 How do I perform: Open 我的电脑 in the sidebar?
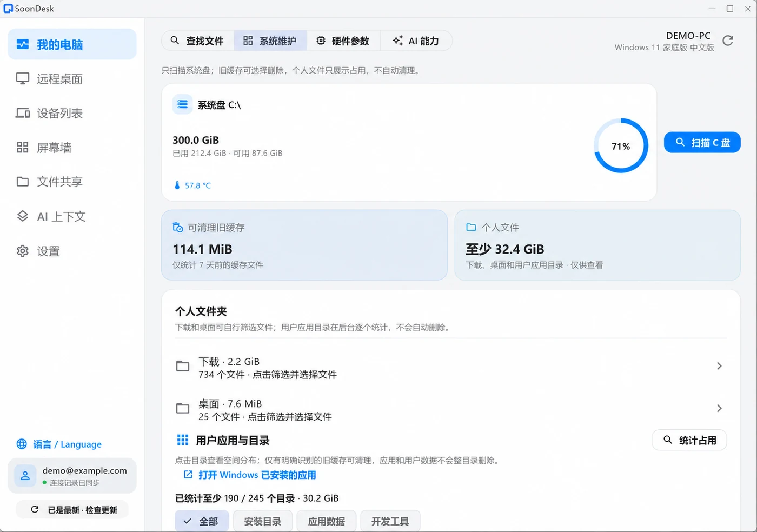pyautogui.click(x=72, y=44)
